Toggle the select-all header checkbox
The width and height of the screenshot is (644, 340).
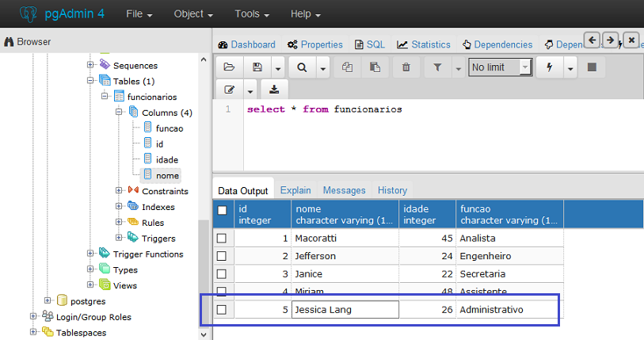click(223, 211)
